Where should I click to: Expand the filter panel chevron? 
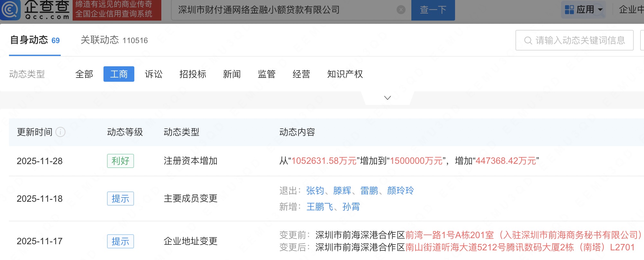(x=388, y=98)
